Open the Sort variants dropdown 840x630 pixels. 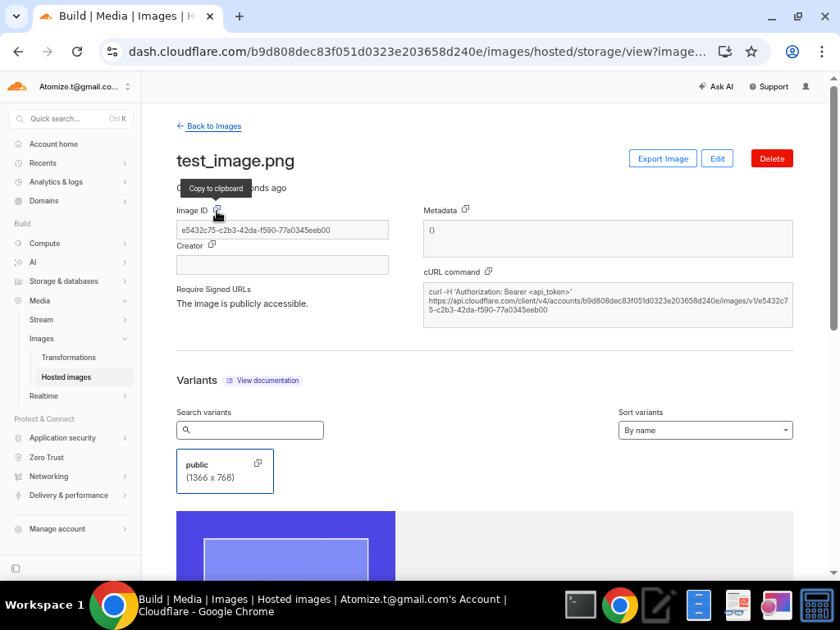click(x=705, y=429)
